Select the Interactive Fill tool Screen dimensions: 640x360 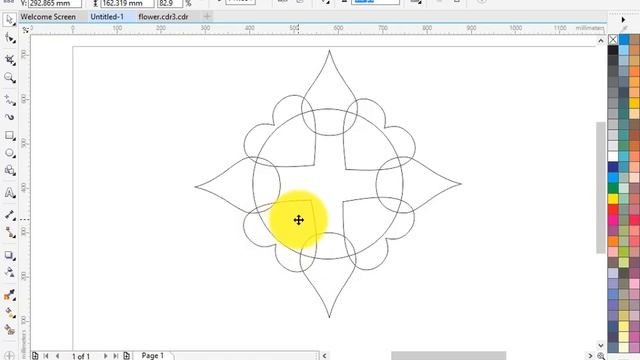click(x=9, y=312)
